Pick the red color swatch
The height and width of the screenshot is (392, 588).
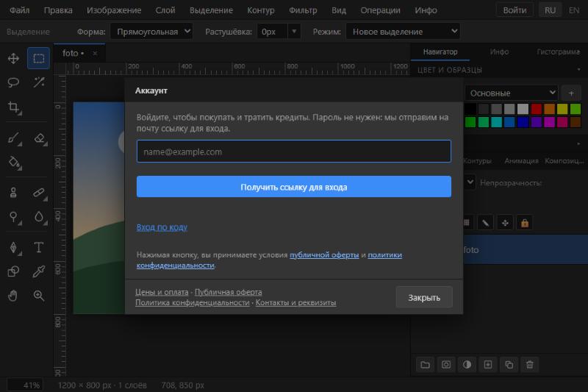coord(537,109)
